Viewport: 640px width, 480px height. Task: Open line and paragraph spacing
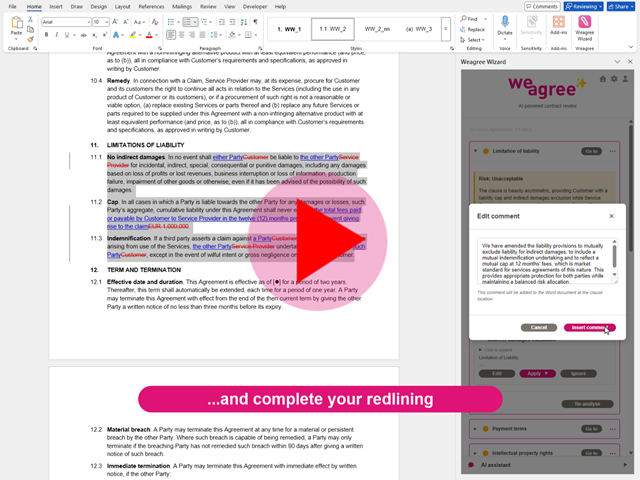coord(213,35)
